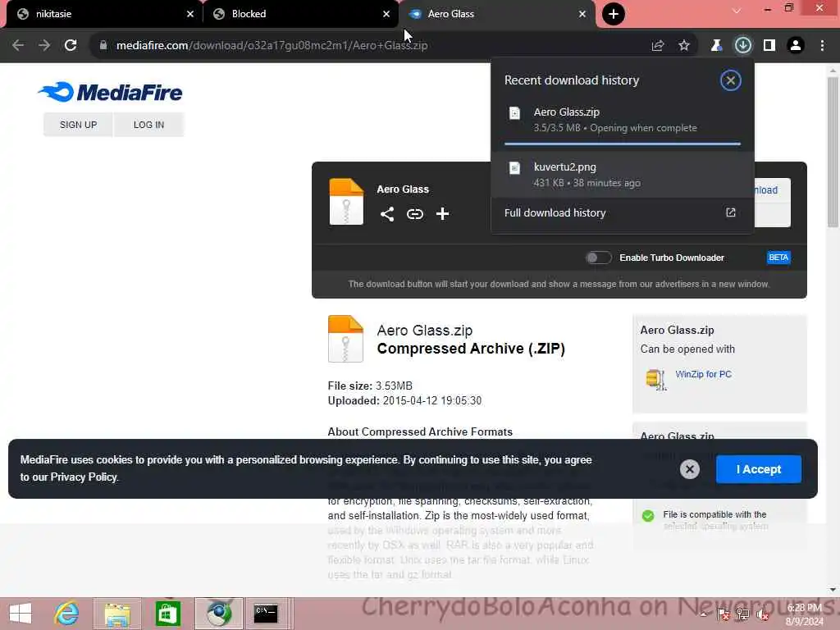
Task: Click the LOG IN button
Action: (x=148, y=125)
